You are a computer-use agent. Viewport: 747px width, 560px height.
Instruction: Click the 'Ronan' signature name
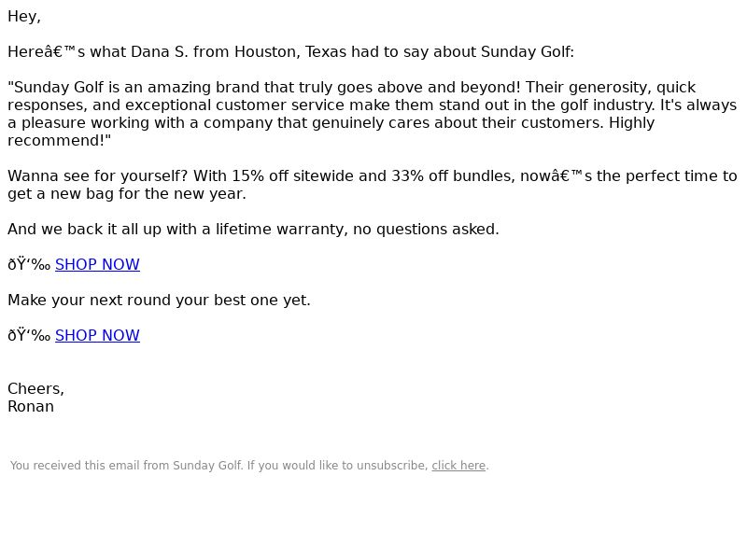pyautogui.click(x=31, y=407)
